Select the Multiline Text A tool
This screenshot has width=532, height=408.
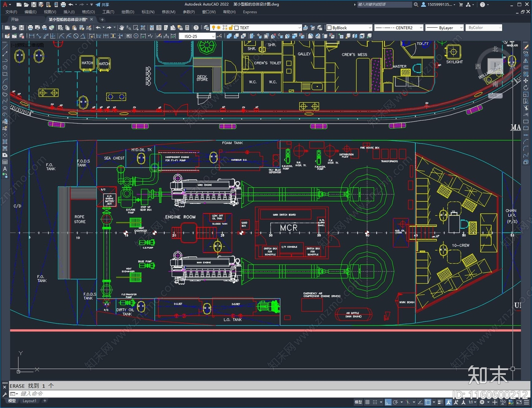point(5,169)
